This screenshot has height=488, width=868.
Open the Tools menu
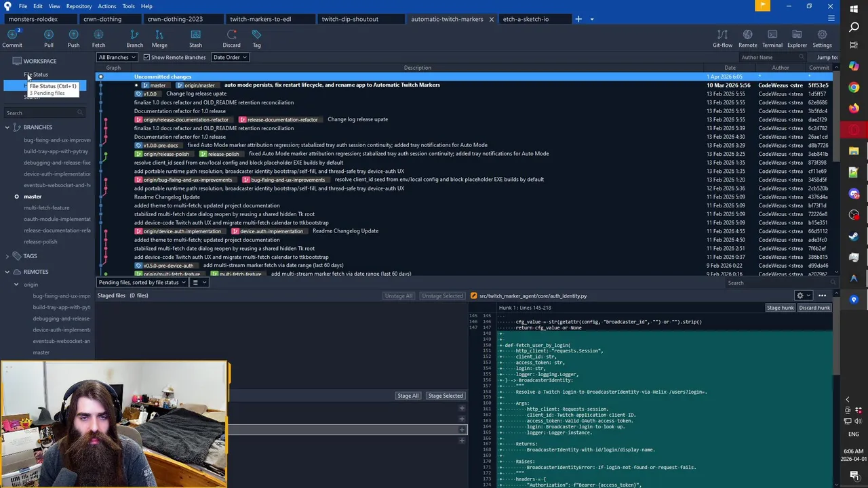(128, 6)
